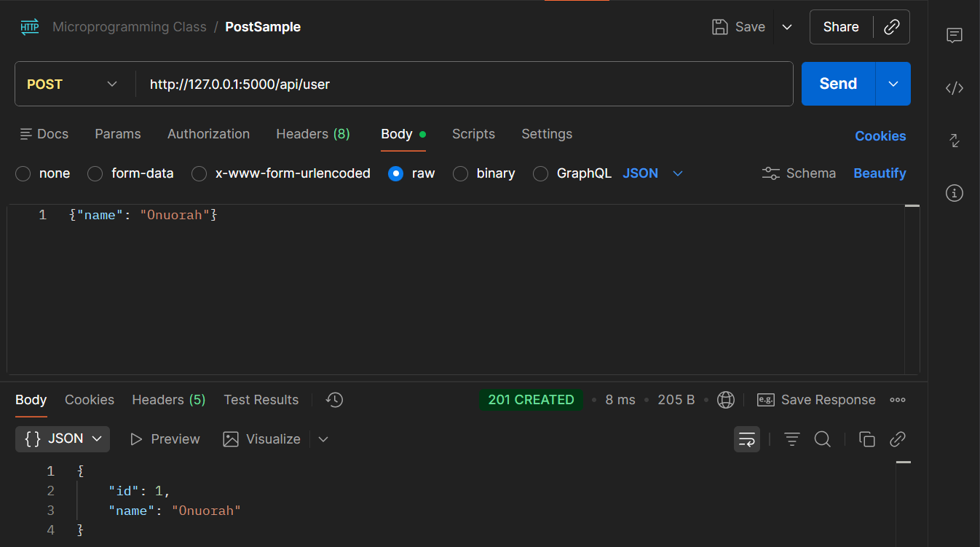Open the response Headers (5) tab
Screen dimensions: 980x547
click(x=168, y=400)
